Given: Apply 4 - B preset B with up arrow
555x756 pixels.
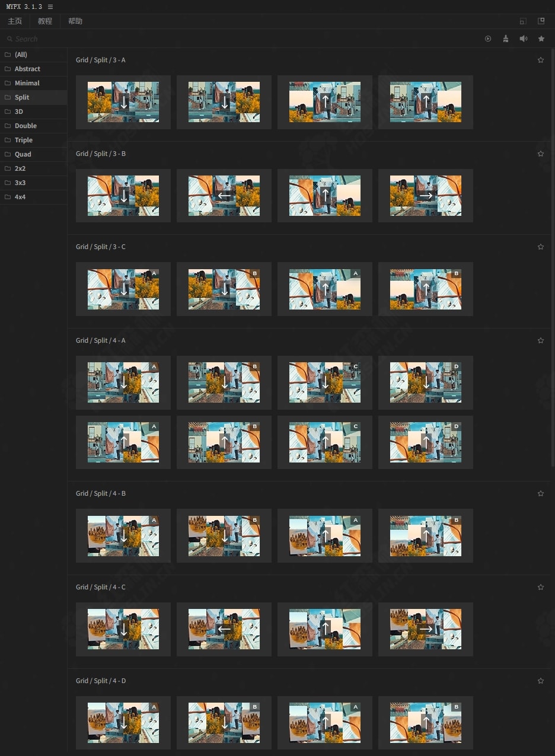Looking at the screenshot, I should pyautogui.click(x=426, y=535).
